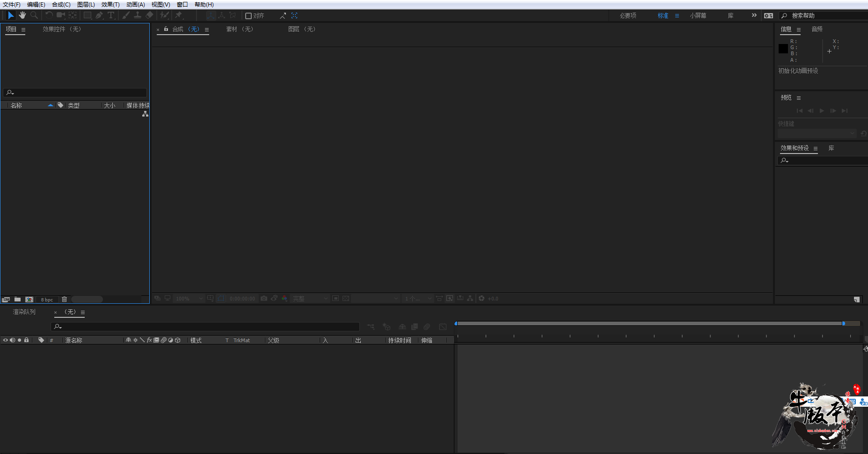Screen dimensions: 868x454
Task: Select the Hand tool
Action: [x=22, y=15]
